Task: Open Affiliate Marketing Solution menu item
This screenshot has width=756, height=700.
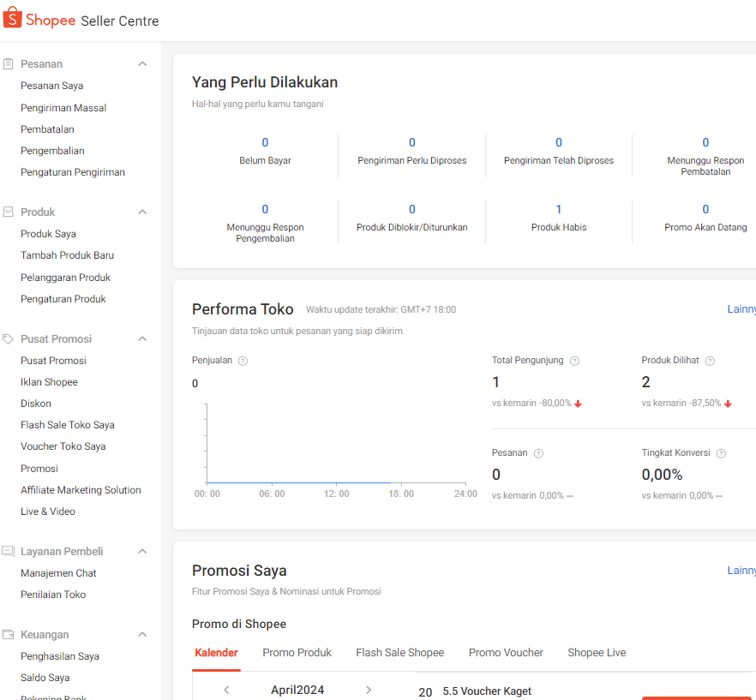Action: [81, 490]
